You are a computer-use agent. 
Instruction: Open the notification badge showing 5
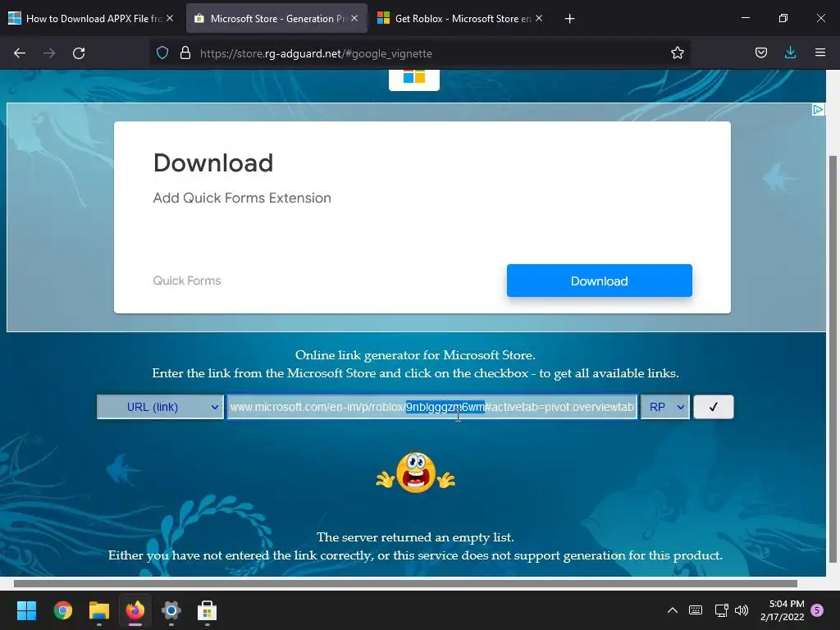click(817, 610)
